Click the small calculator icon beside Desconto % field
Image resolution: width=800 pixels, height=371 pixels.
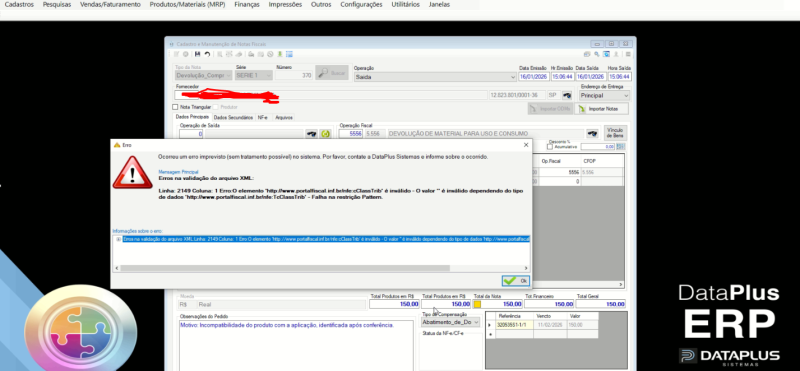point(621,146)
